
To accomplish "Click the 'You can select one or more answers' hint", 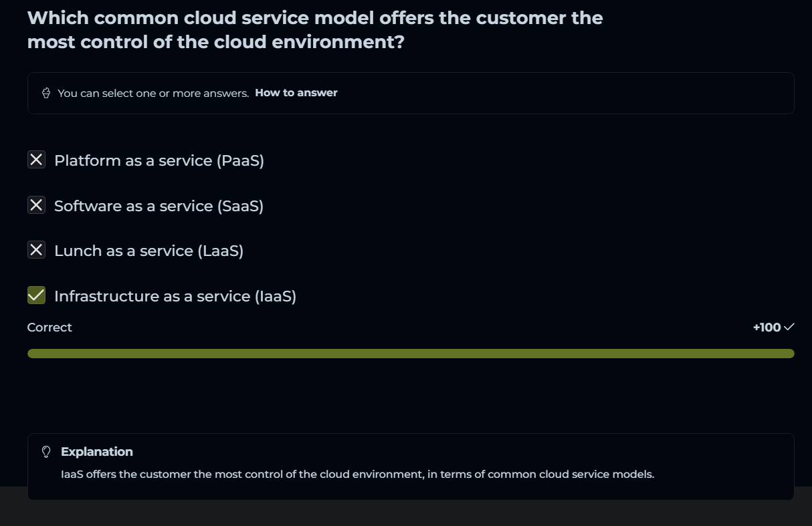I will tap(153, 93).
